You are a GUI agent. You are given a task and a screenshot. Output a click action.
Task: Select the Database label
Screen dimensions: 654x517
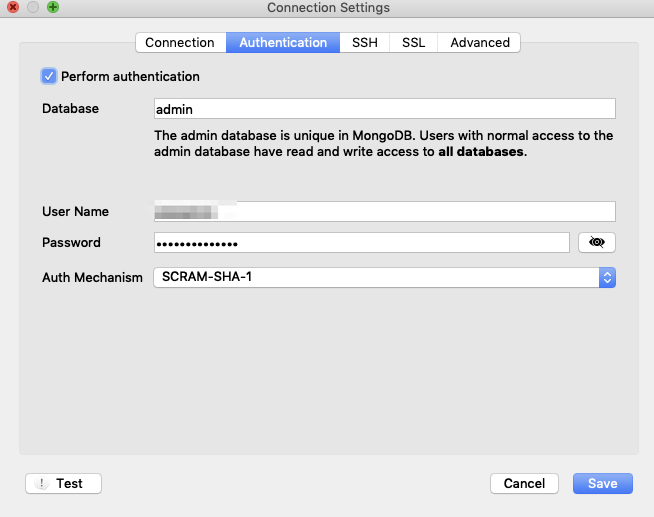(x=70, y=108)
